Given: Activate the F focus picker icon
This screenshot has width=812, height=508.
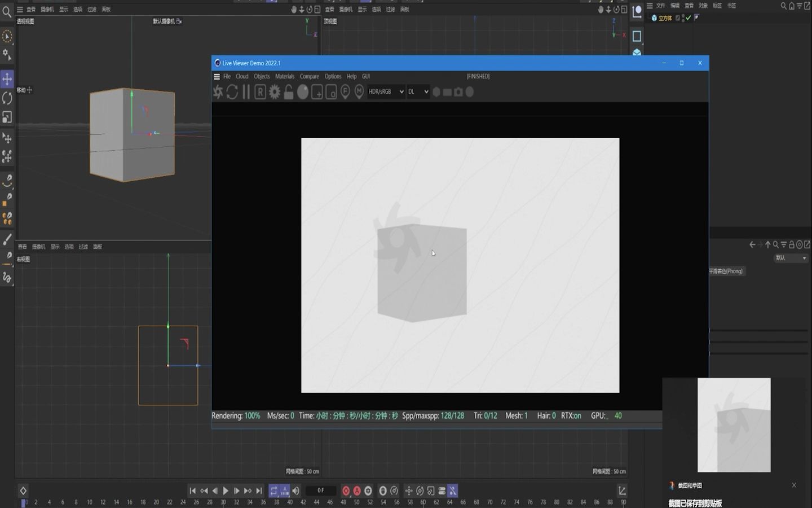Looking at the screenshot, I should click(x=345, y=92).
